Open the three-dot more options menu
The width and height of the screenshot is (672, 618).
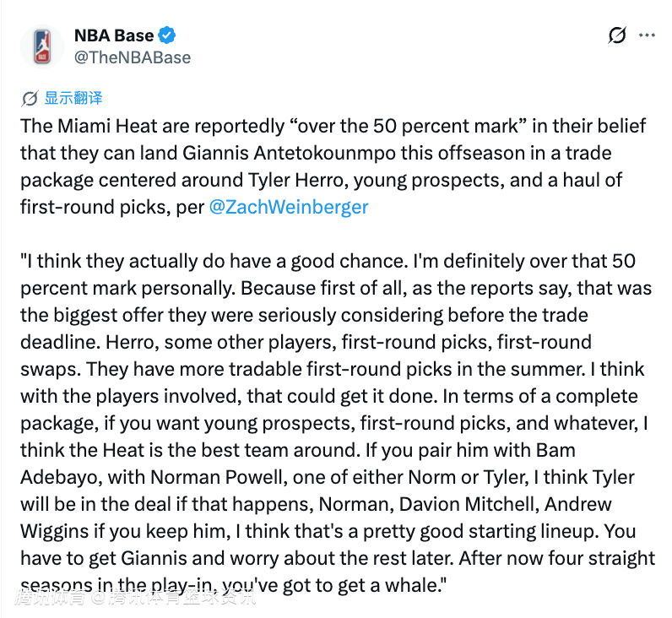coord(647,35)
